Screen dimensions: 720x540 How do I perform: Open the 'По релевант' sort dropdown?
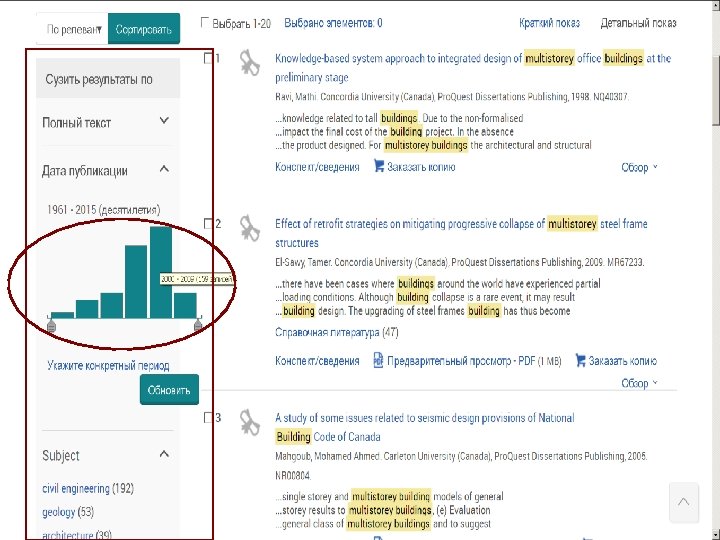(72, 29)
